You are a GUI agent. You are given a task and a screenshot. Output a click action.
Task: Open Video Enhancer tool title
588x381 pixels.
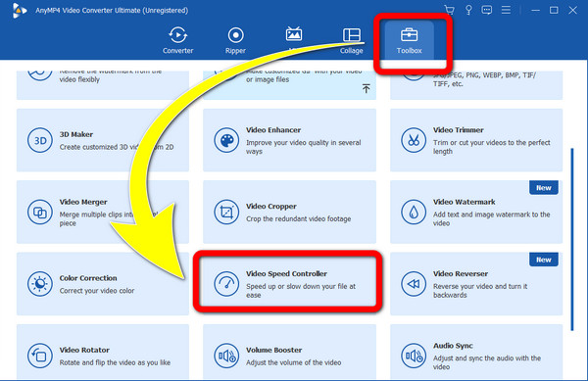[273, 130]
